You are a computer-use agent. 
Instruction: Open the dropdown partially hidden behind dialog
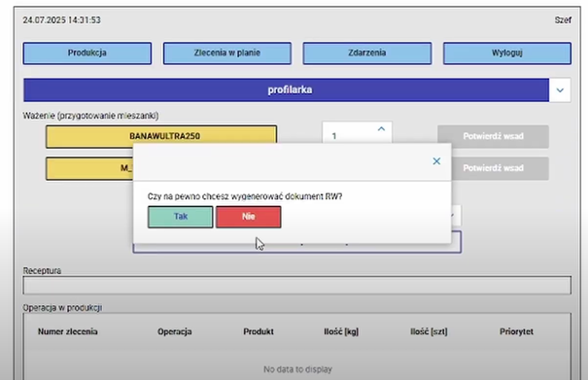coord(456,216)
